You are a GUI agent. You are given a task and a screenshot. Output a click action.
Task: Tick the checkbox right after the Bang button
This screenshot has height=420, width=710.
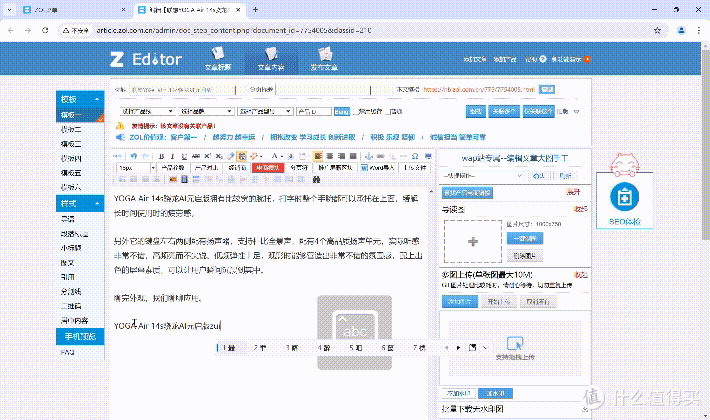coord(355,111)
